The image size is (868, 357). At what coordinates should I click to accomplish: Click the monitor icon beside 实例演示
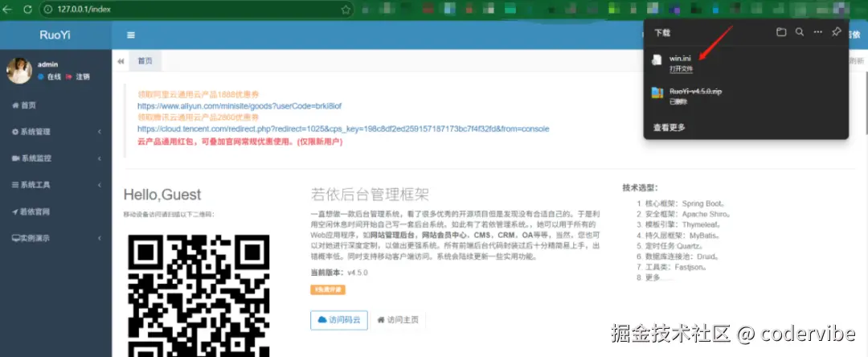[x=15, y=238]
